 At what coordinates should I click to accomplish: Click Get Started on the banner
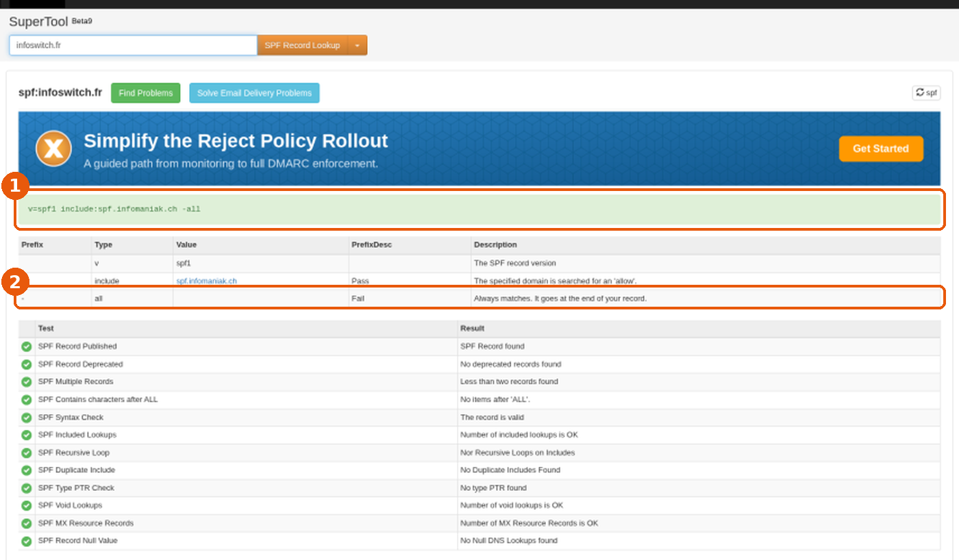881,149
